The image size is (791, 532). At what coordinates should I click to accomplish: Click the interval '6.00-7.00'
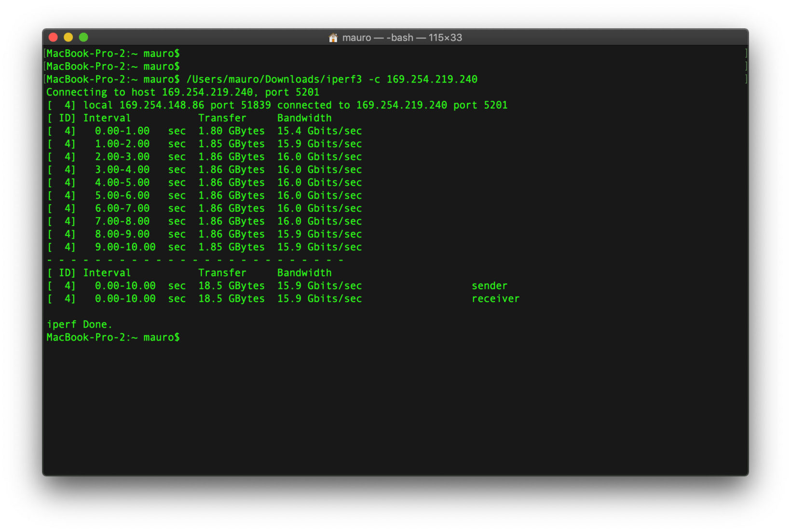[x=122, y=208]
